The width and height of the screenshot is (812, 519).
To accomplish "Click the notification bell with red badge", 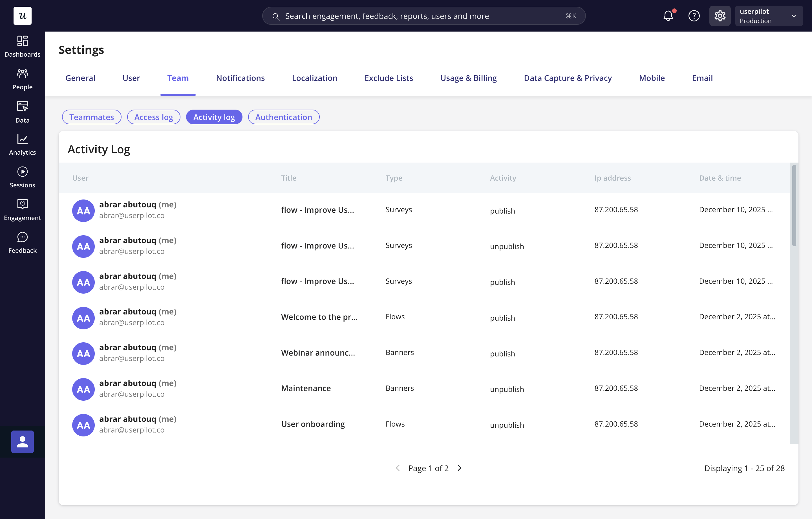I will [668, 15].
